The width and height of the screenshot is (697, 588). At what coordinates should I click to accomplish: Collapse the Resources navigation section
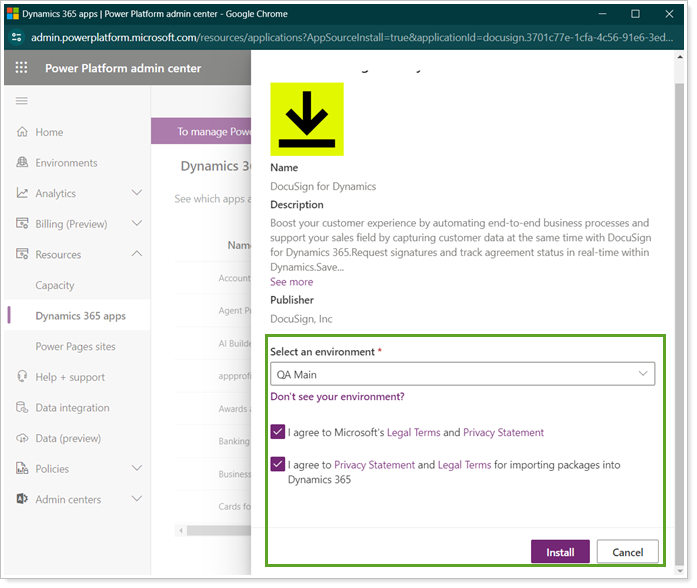pyautogui.click(x=137, y=255)
